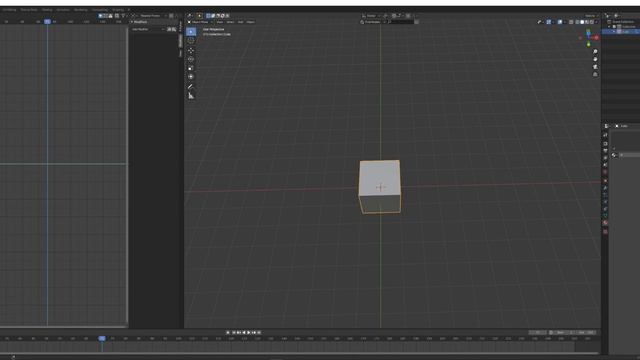Screen dimensions: 640x360
Task: Jump to the timeline start frame
Action: pyautogui.click(x=234, y=332)
